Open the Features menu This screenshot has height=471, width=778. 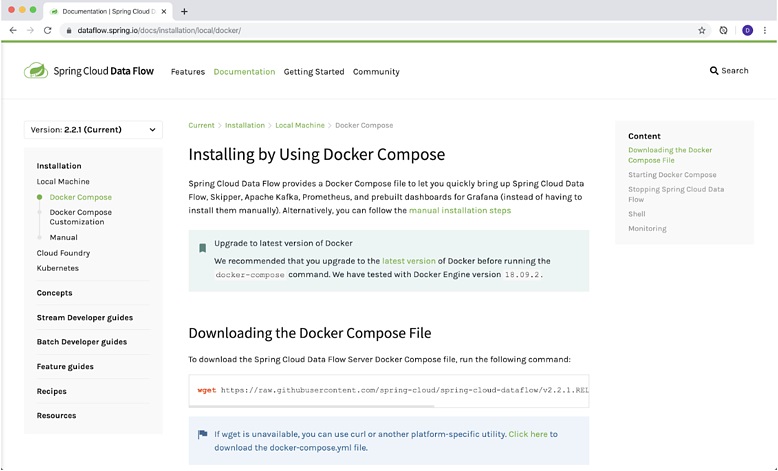[x=188, y=71]
